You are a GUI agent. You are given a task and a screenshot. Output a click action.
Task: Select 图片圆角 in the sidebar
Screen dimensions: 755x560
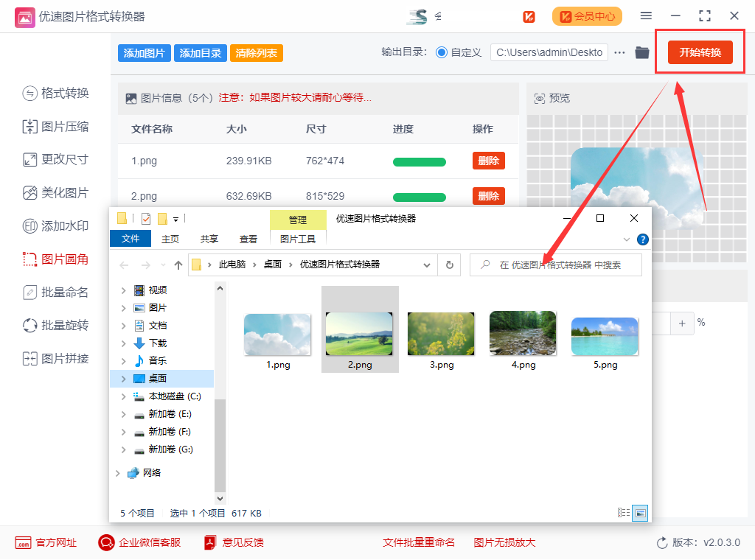pyautogui.click(x=55, y=259)
